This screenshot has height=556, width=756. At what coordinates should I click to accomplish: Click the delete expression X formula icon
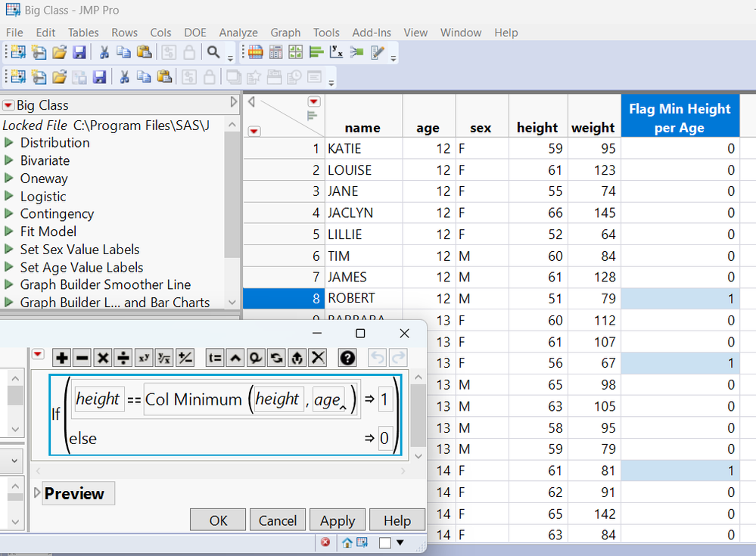(x=318, y=358)
